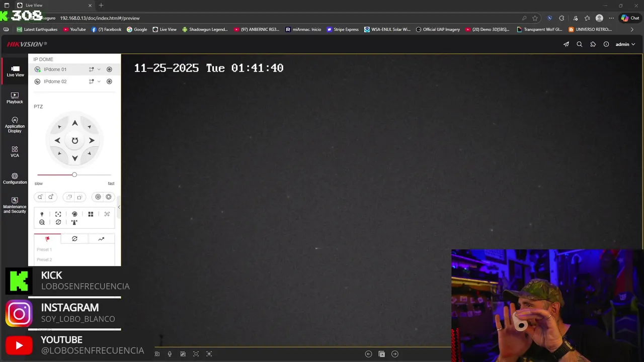Open the admin user dropdown
644x362 pixels.
pos(625,44)
